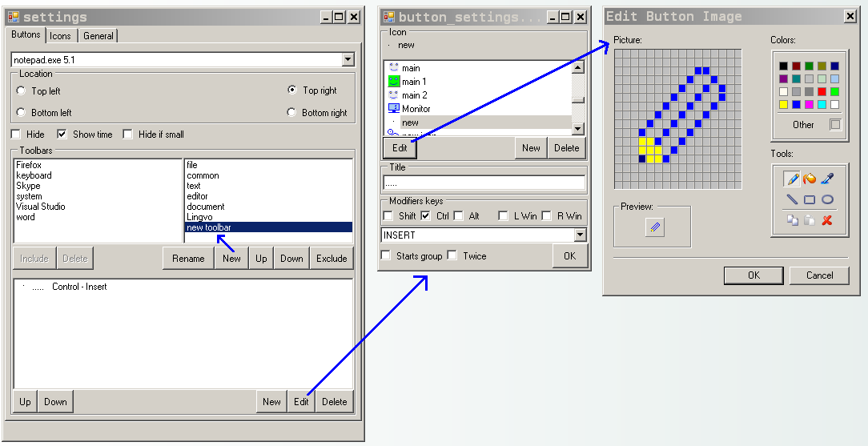Select the Buttons tab

tap(26, 34)
